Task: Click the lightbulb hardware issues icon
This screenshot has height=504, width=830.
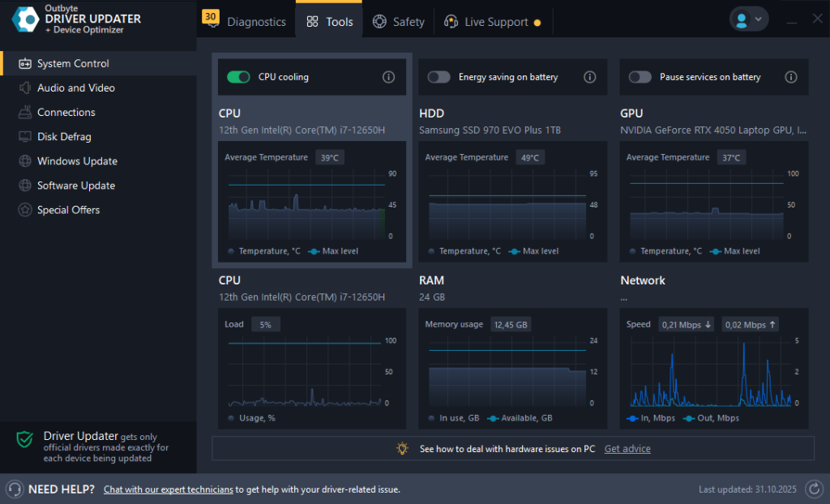Action: click(x=403, y=449)
